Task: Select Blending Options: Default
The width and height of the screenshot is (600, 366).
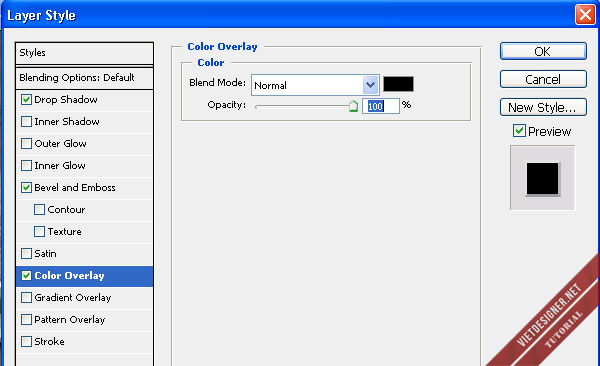Action: [x=85, y=78]
